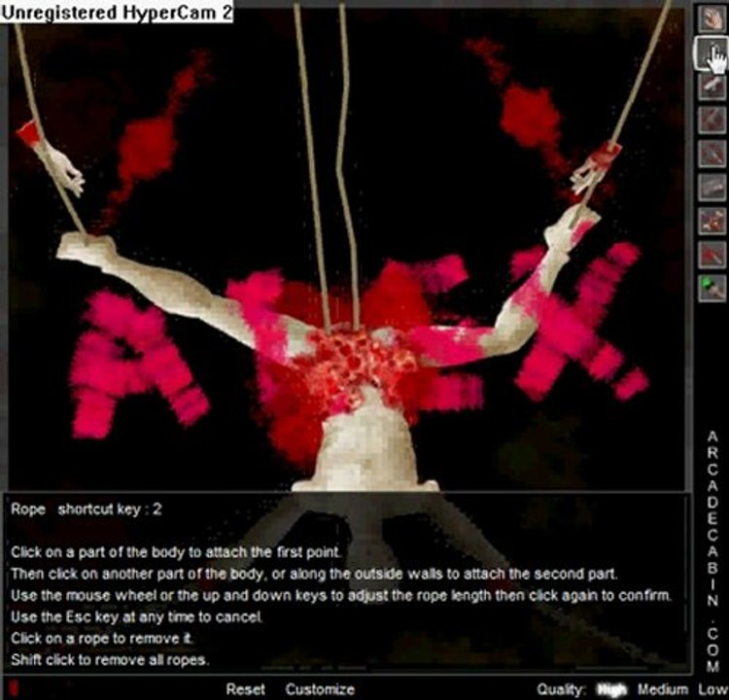Viewport: 729px width, 700px height.
Task: Select the Hand grab tool
Action: (x=712, y=19)
